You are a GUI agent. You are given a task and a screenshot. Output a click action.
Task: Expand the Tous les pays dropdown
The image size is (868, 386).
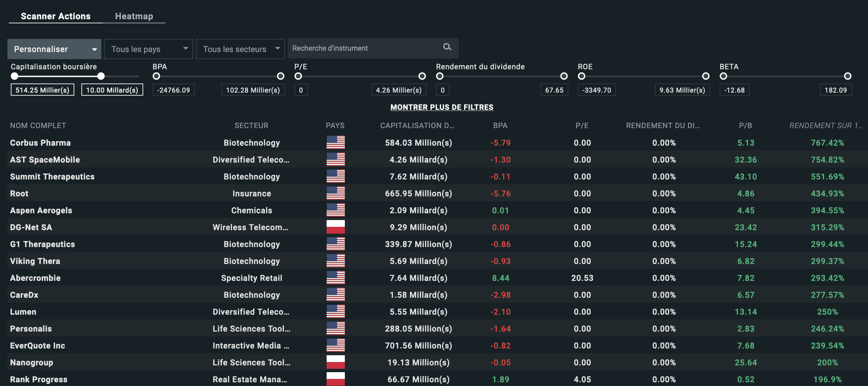[x=149, y=49]
